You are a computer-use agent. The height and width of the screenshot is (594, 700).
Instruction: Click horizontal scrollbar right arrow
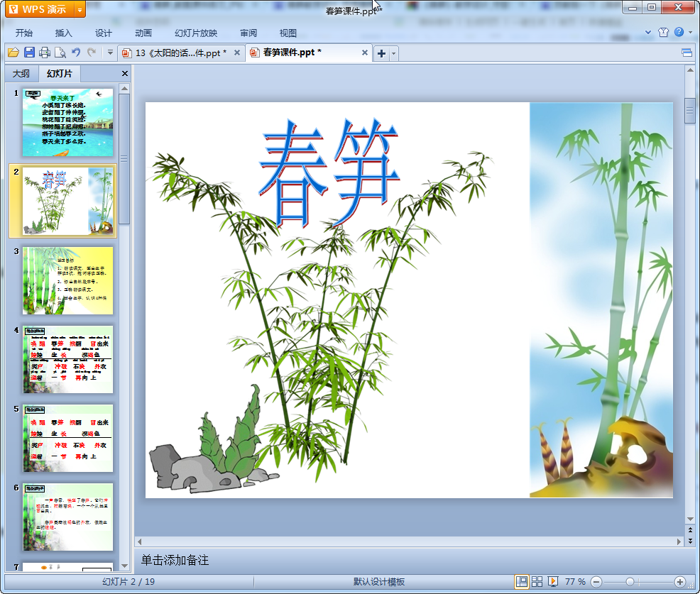(x=679, y=541)
